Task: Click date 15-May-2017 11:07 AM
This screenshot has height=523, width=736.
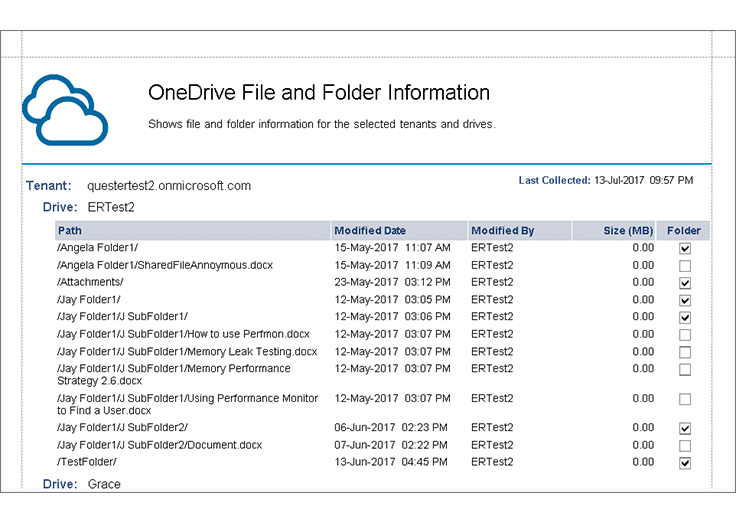Action: [x=392, y=247]
